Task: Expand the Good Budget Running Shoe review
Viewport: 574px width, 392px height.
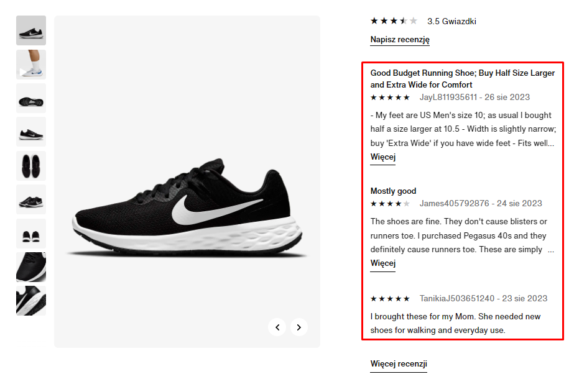Action: click(383, 157)
